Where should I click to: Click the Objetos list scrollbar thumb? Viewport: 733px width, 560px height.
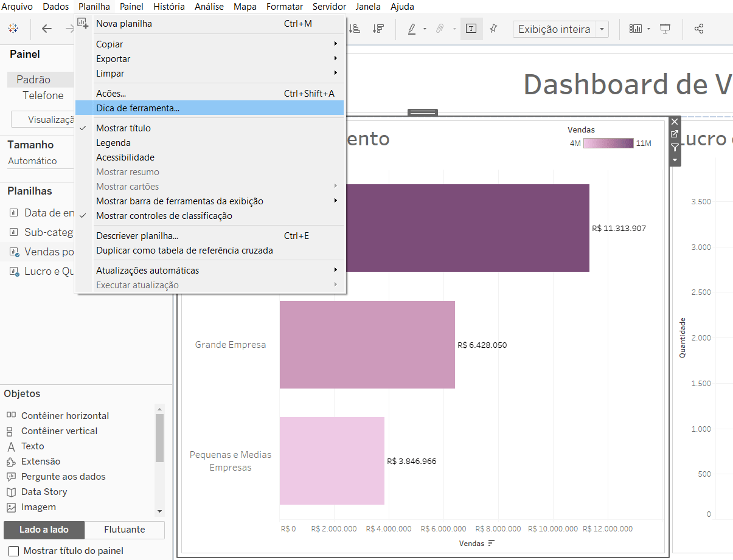[160, 438]
